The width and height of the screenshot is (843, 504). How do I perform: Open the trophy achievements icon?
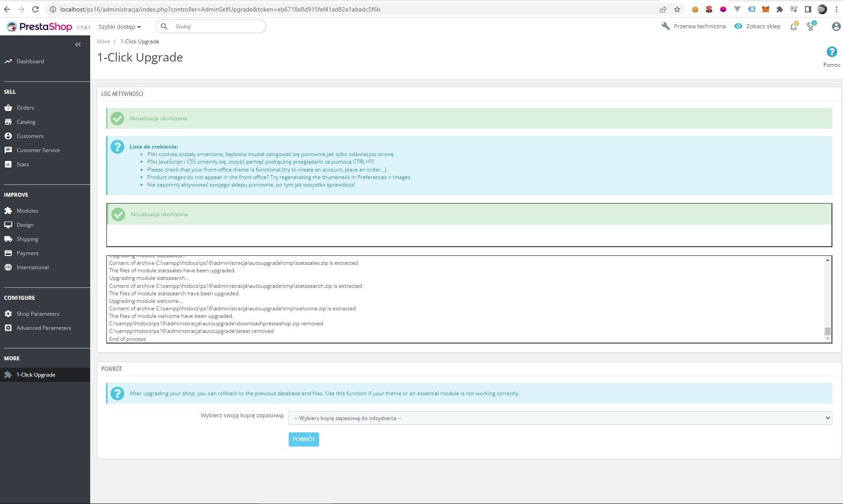811,27
